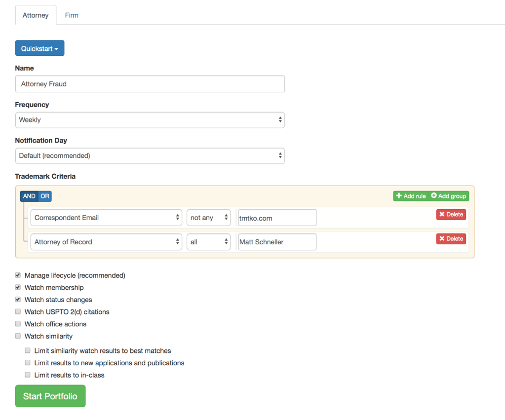Select the AND condition toggle
Image resolution: width=505 pixels, height=420 pixels.
(x=29, y=196)
